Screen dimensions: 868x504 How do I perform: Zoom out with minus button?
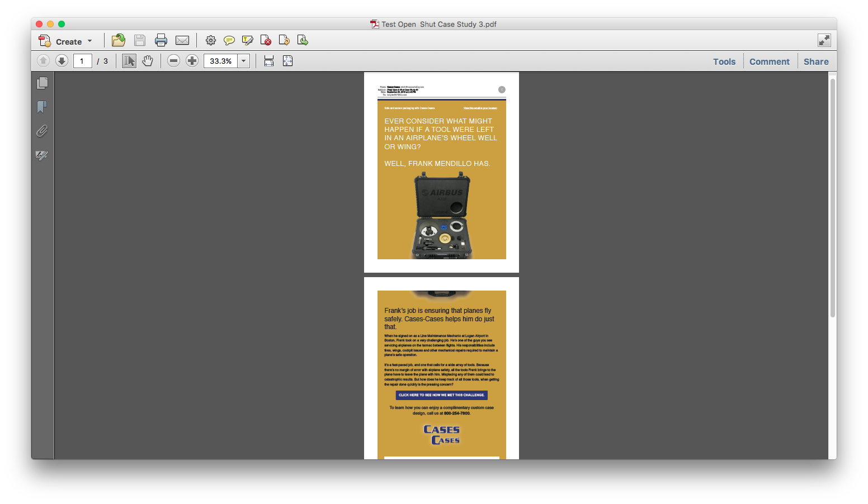[173, 61]
